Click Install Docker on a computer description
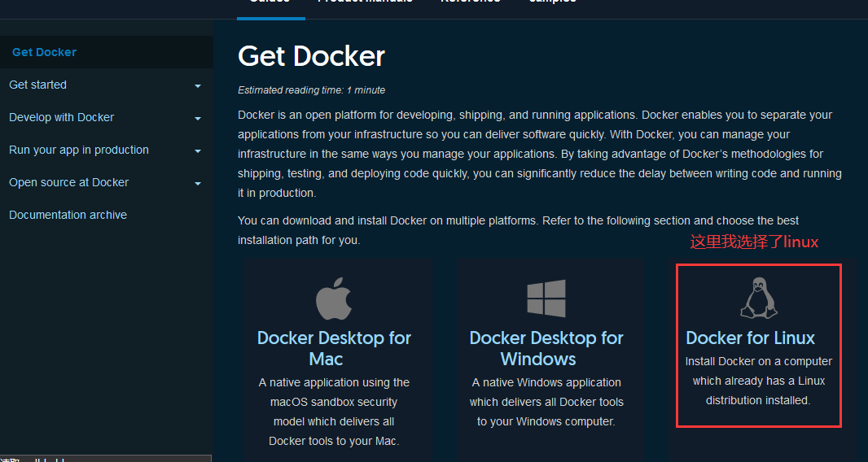 pos(758,381)
